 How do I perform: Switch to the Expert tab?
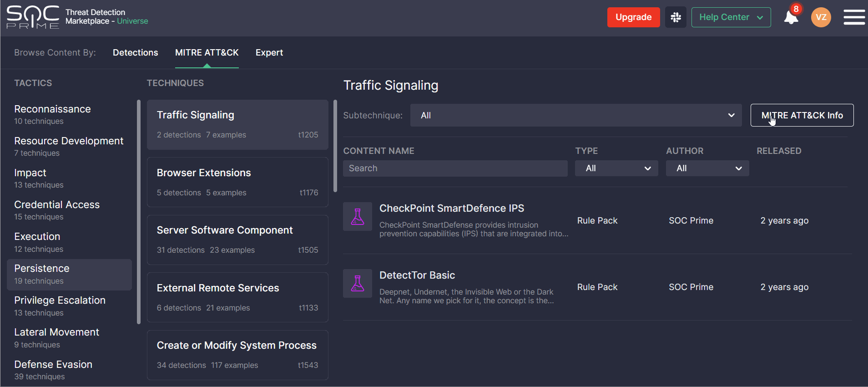point(269,52)
